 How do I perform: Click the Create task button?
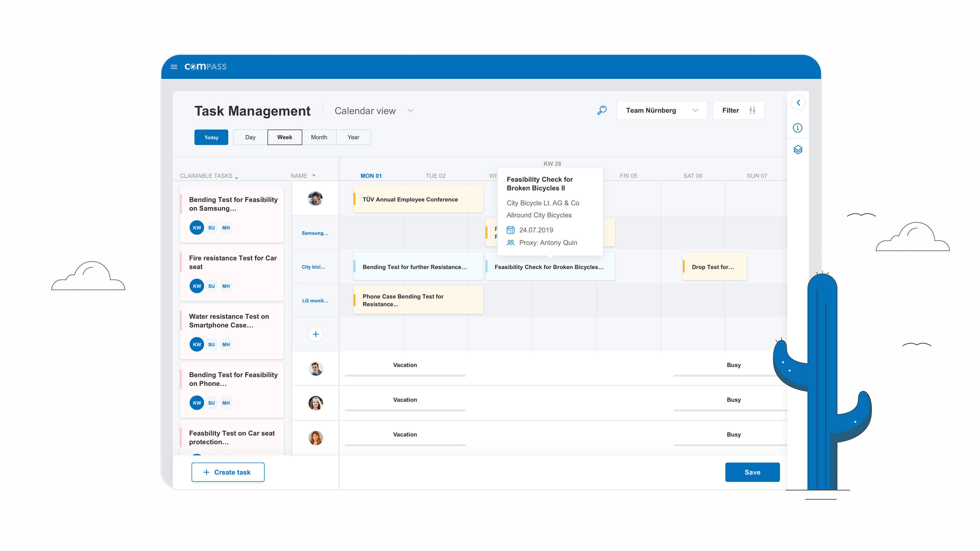(227, 472)
